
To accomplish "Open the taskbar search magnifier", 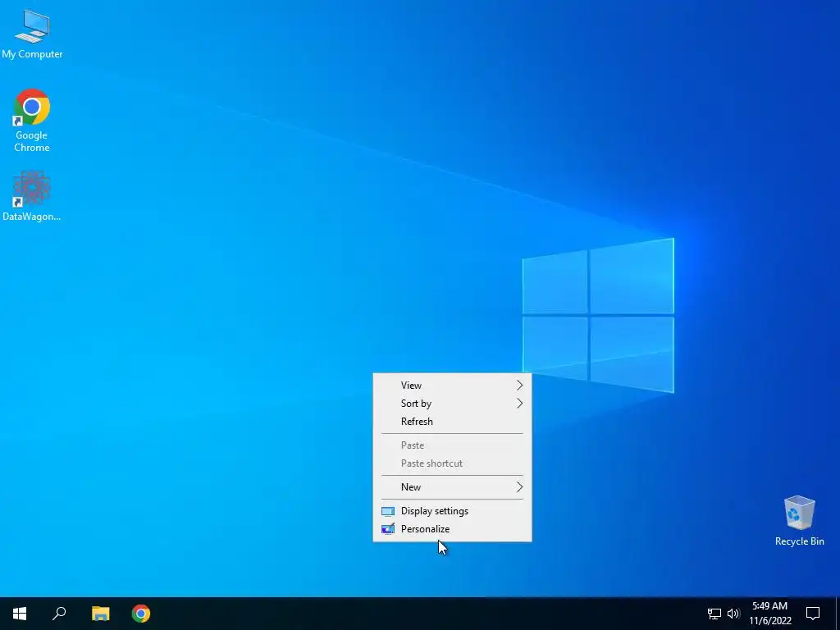I will (59, 614).
